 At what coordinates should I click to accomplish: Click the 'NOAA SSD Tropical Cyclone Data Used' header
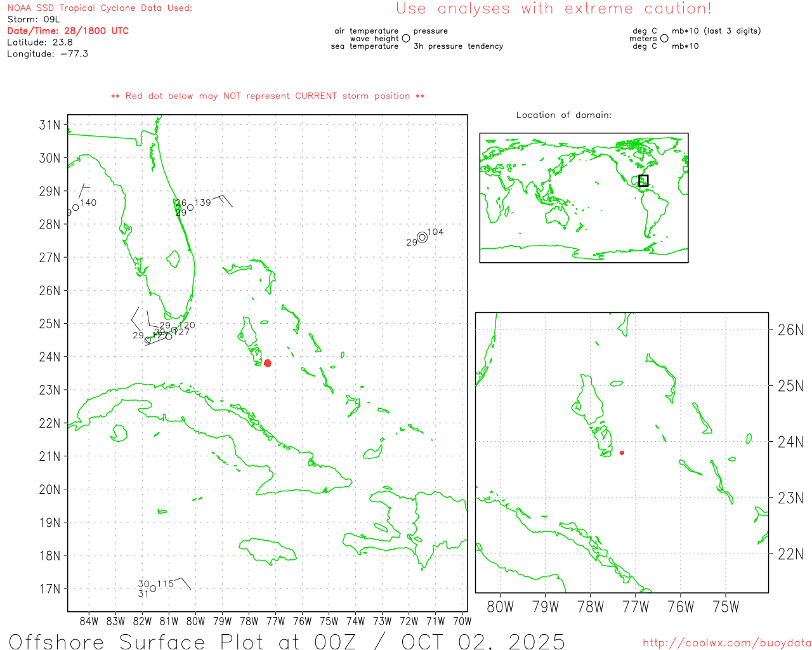click(x=100, y=8)
